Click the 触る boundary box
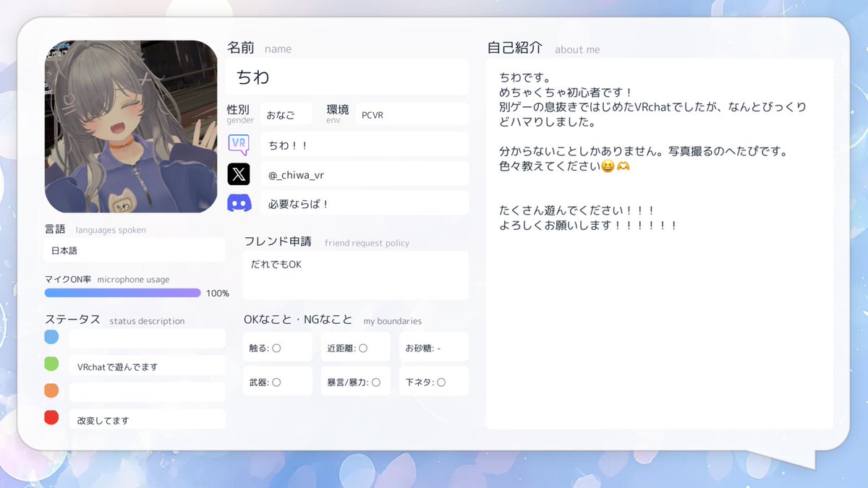Viewport: 868px width, 488px height. point(278,347)
